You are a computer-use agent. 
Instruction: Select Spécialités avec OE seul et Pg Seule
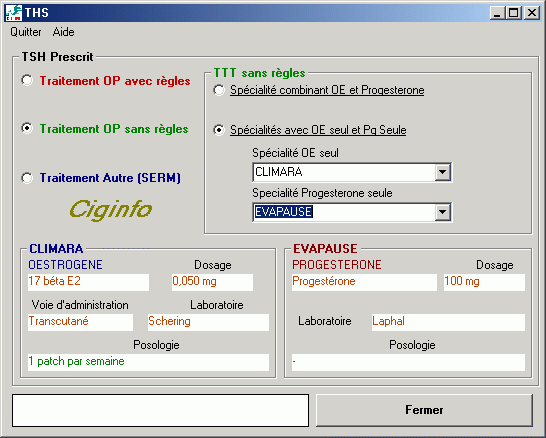coord(219,130)
